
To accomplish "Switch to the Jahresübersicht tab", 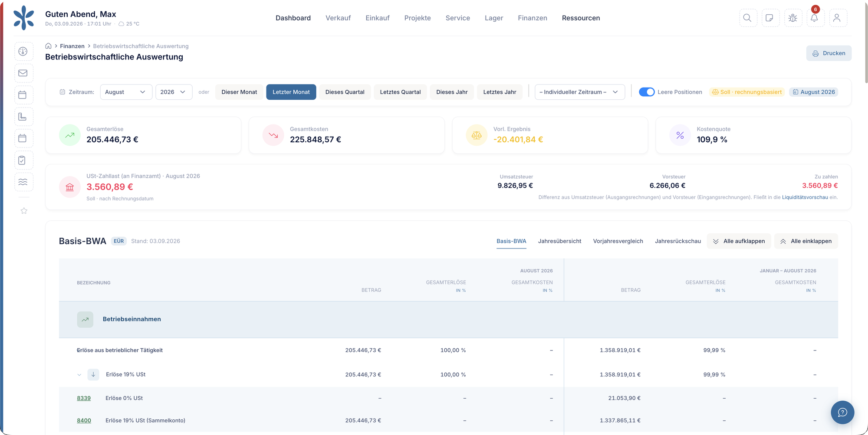I will point(559,241).
